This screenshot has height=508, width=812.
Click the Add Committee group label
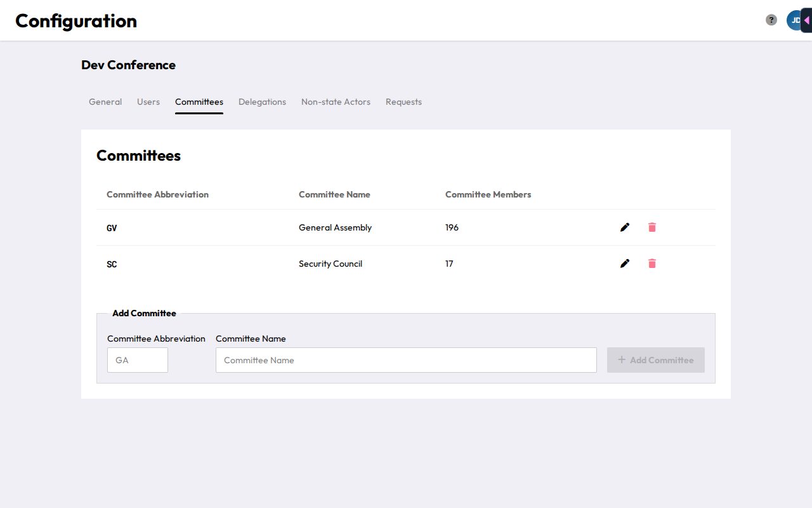pyautogui.click(x=144, y=313)
